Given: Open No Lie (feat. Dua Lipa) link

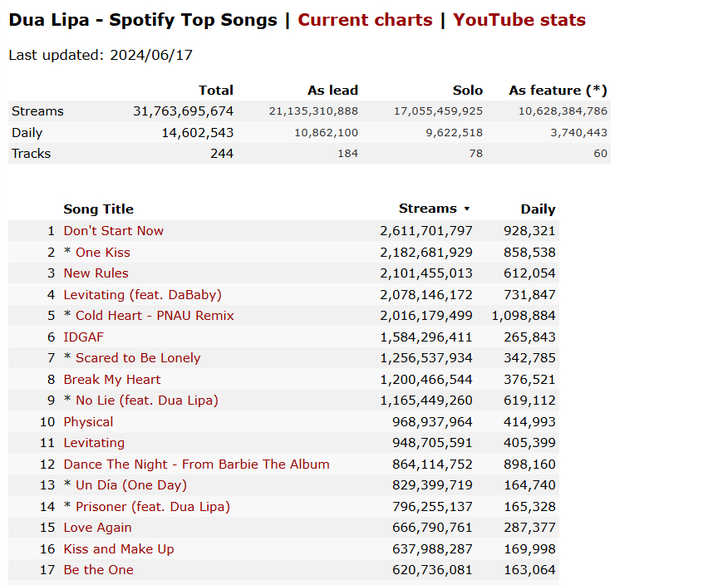Looking at the screenshot, I should (x=147, y=401).
